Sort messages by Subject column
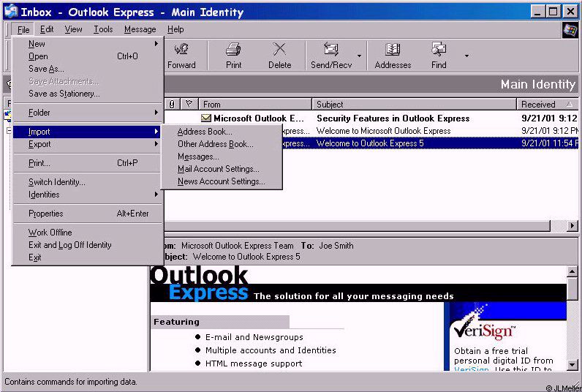This screenshot has width=582, height=392. click(x=415, y=105)
